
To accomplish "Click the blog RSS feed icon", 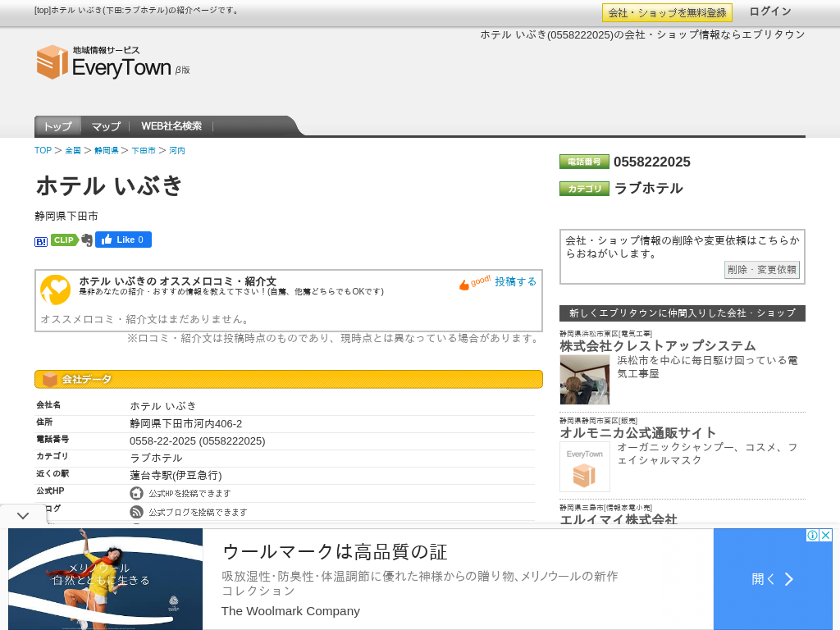I will 137,512.
